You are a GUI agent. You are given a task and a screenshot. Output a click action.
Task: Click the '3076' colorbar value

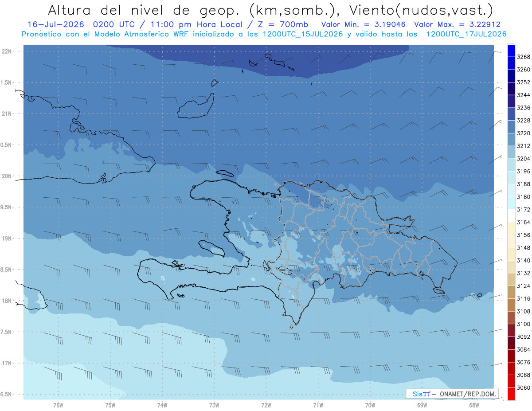point(524,362)
